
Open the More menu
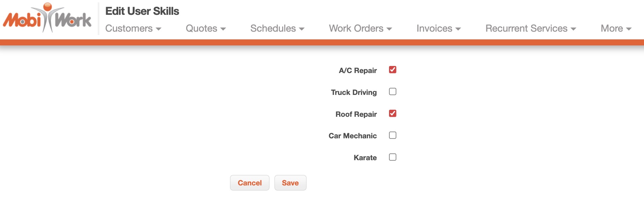click(x=616, y=29)
